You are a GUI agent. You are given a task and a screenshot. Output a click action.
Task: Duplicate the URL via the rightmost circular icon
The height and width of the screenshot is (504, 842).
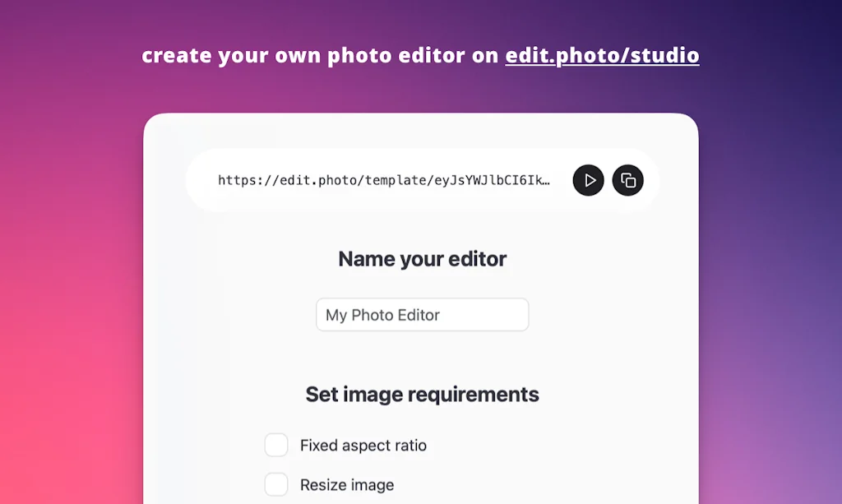[x=628, y=180]
